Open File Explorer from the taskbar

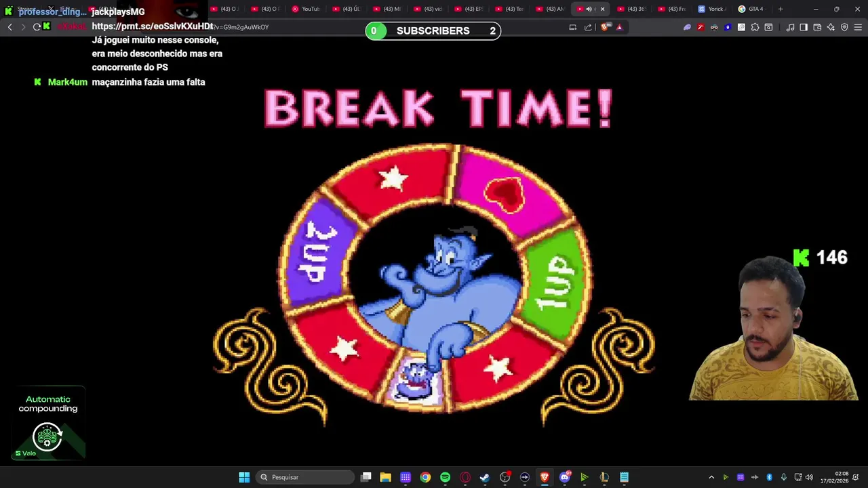pyautogui.click(x=386, y=477)
